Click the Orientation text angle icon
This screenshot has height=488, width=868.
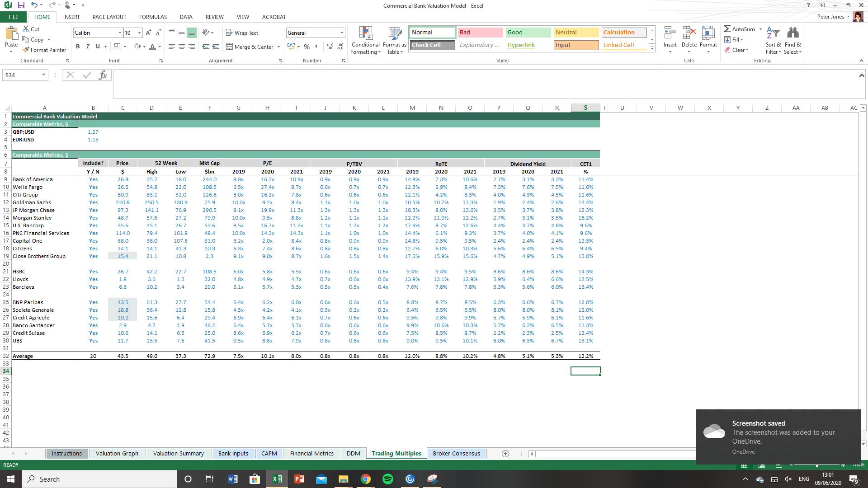(206, 33)
